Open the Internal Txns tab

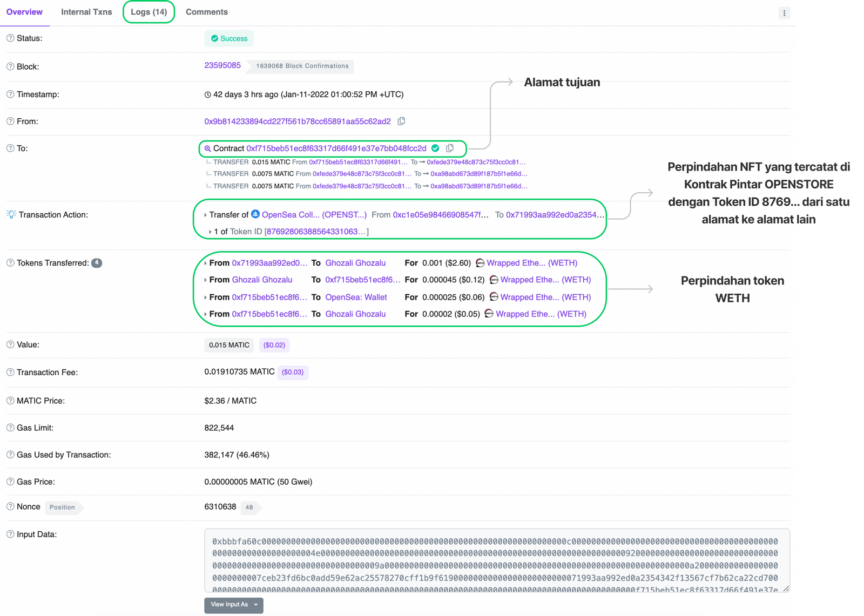pyautogui.click(x=86, y=12)
